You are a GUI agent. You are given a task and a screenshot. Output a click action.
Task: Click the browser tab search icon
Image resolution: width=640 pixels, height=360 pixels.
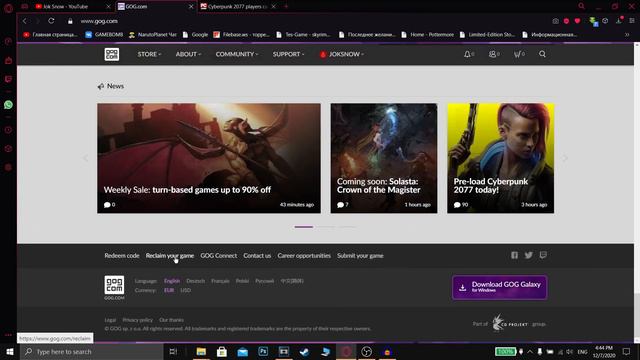[581, 6]
